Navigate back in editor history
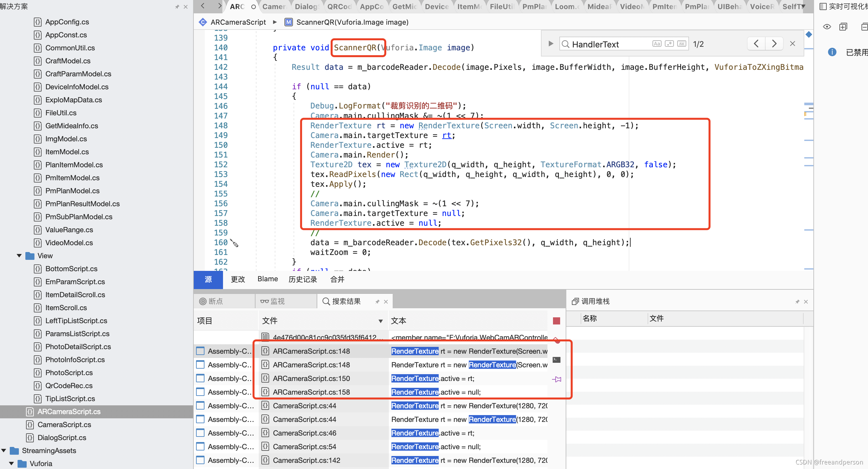This screenshot has width=868, height=469. (203, 6)
